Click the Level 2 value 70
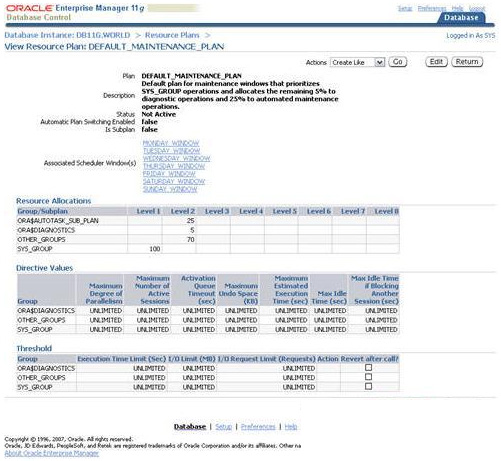The image size is (501, 461). point(190,239)
